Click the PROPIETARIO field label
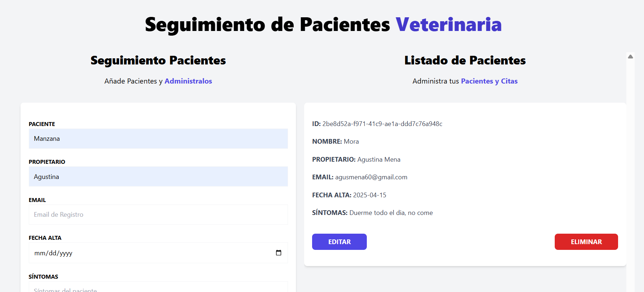The height and width of the screenshot is (292, 644). pos(47,162)
